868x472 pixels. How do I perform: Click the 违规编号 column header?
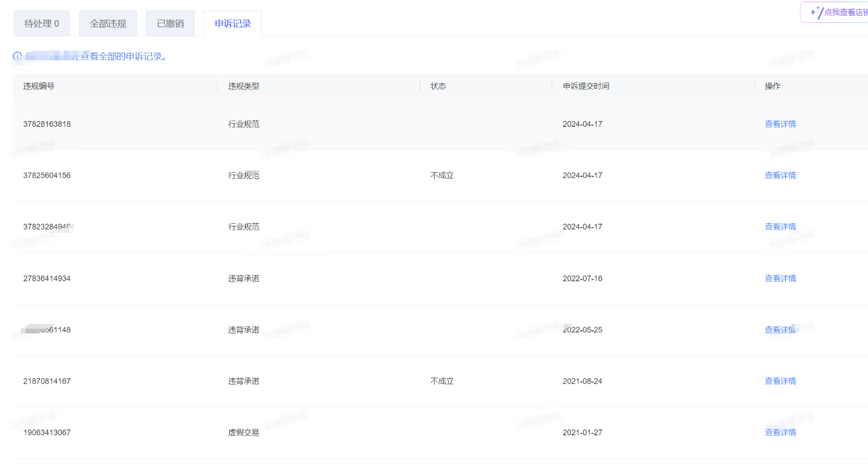point(38,86)
